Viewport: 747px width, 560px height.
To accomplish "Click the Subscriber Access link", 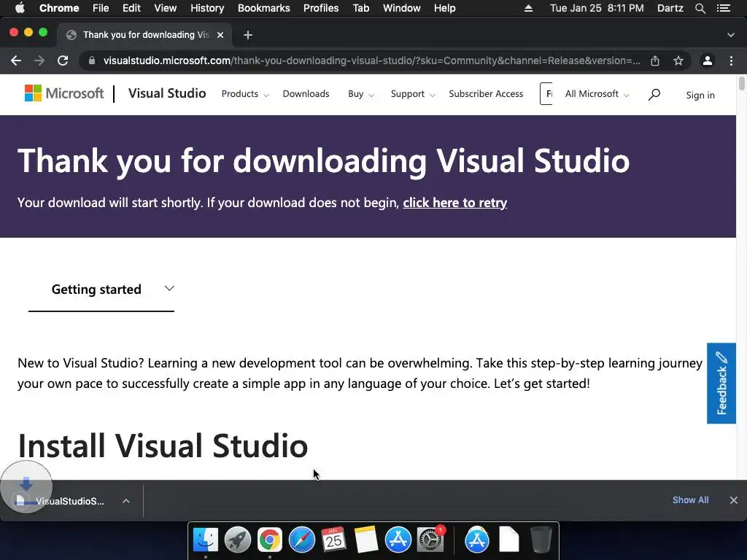I will 486,94.
